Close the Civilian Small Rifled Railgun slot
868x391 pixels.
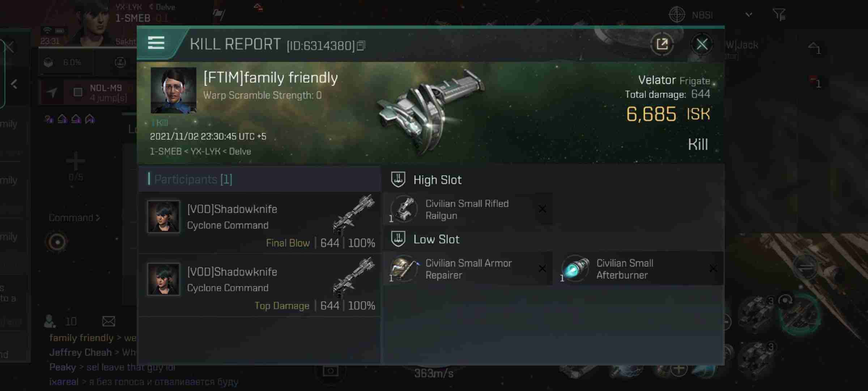542,209
